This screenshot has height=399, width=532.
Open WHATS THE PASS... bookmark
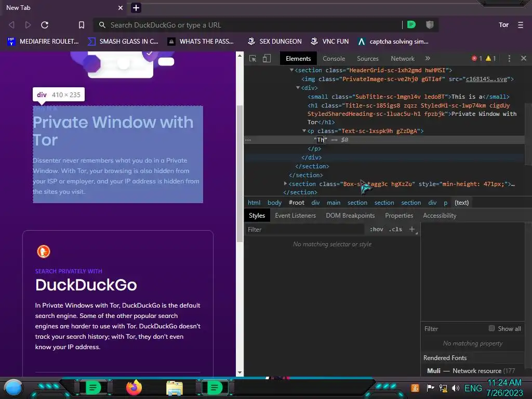pos(201,42)
